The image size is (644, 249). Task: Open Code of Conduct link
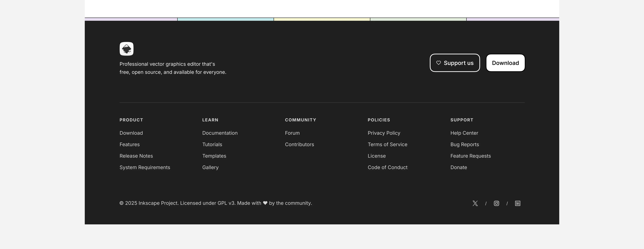pos(387,168)
